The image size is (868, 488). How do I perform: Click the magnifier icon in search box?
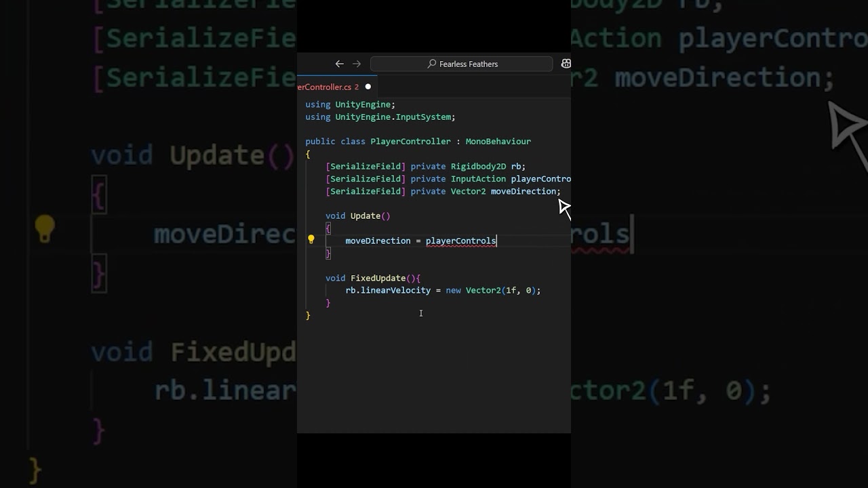click(x=432, y=64)
